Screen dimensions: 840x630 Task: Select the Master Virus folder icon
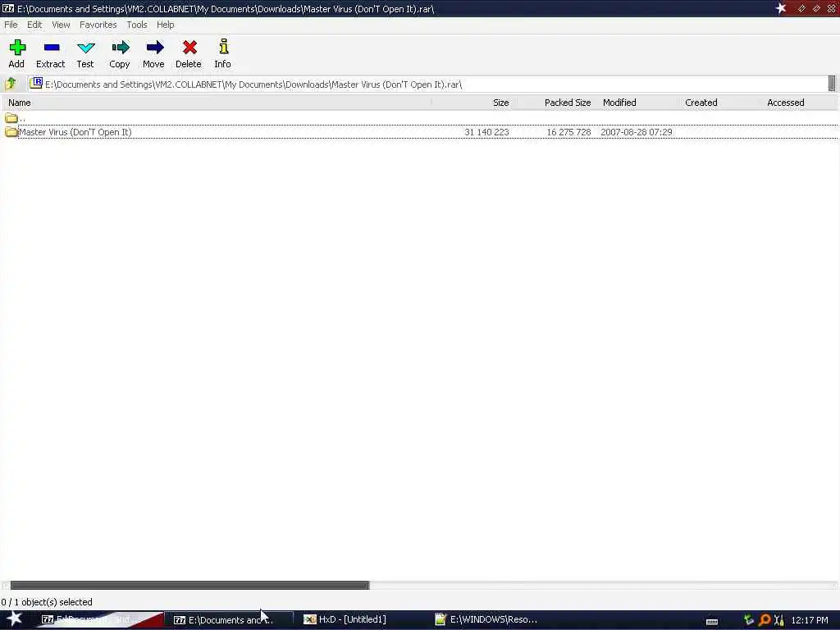(11, 132)
